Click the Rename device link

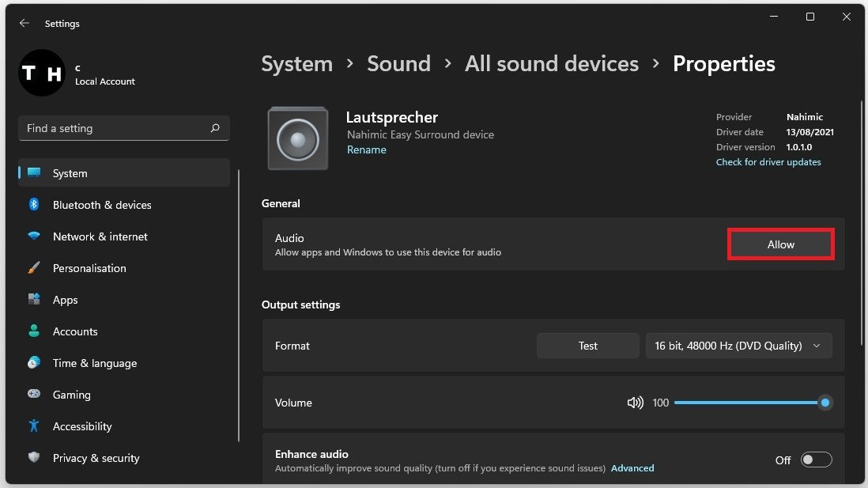coord(367,150)
